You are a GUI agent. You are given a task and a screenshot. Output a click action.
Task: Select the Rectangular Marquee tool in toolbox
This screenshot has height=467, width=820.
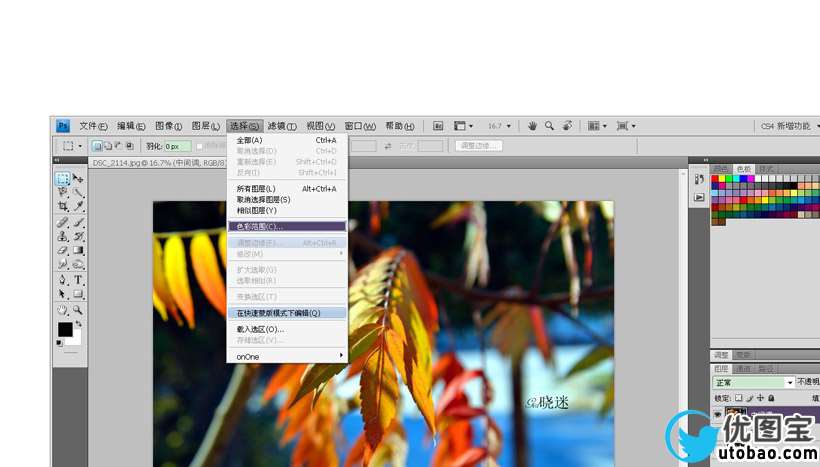tap(62, 179)
